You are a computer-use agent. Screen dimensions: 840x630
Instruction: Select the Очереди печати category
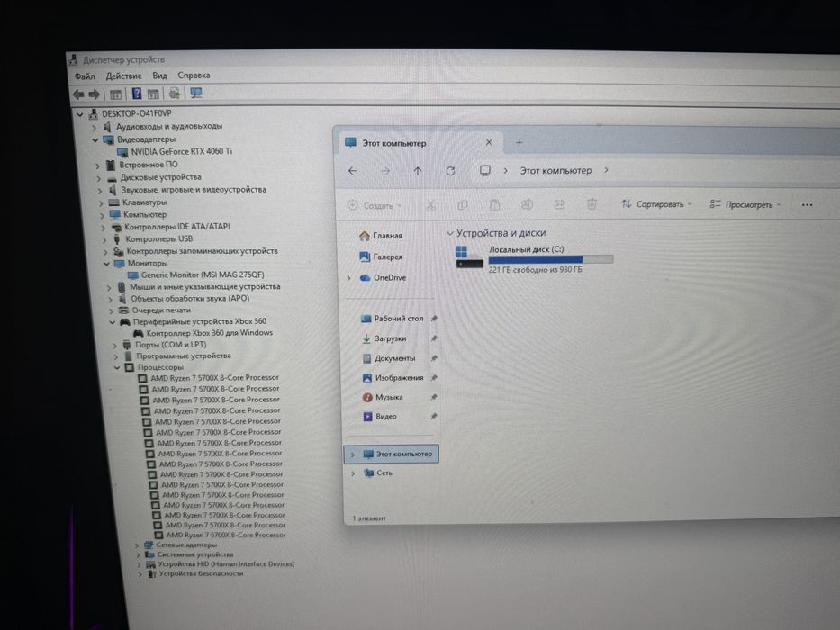161,310
